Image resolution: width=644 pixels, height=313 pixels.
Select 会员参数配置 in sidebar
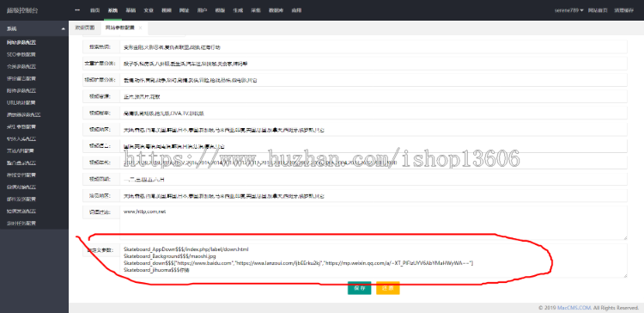click(21, 66)
